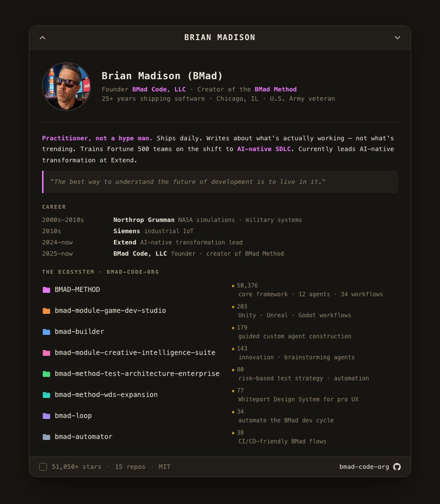Click 'Unity · Unreal · Godot workflows' text
Image resolution: width=440 pixels, height=504 pixels.
[x=295, y=315]
